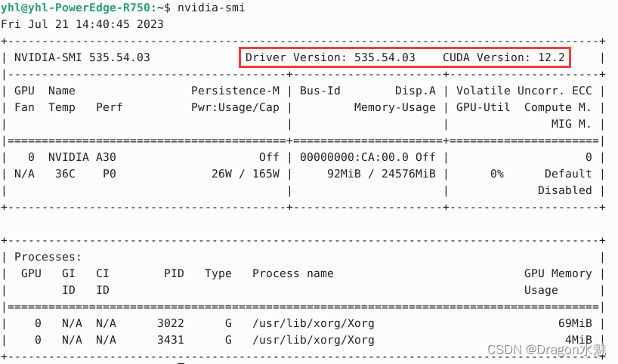Click the process id '3431'
Screen dimensions: 618x364
point(171,340)
